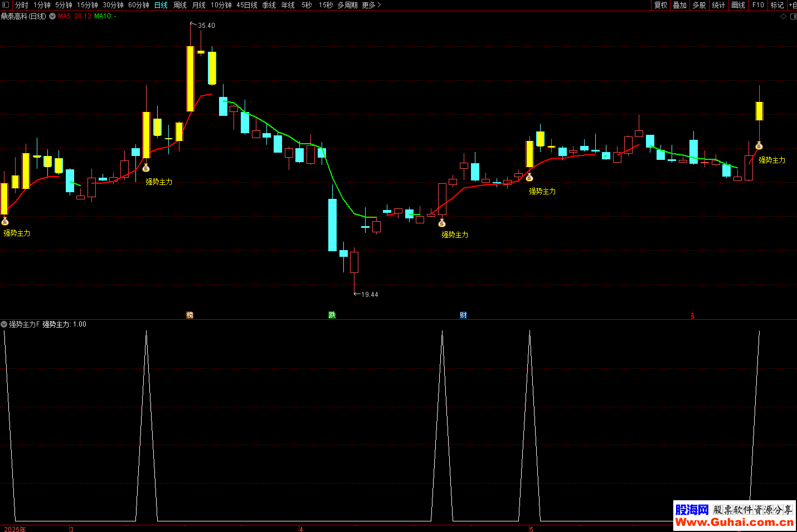Screen dimensions: 797x532
Task: Click the most recent money-bag signal icon
Action: pos(759,146)
